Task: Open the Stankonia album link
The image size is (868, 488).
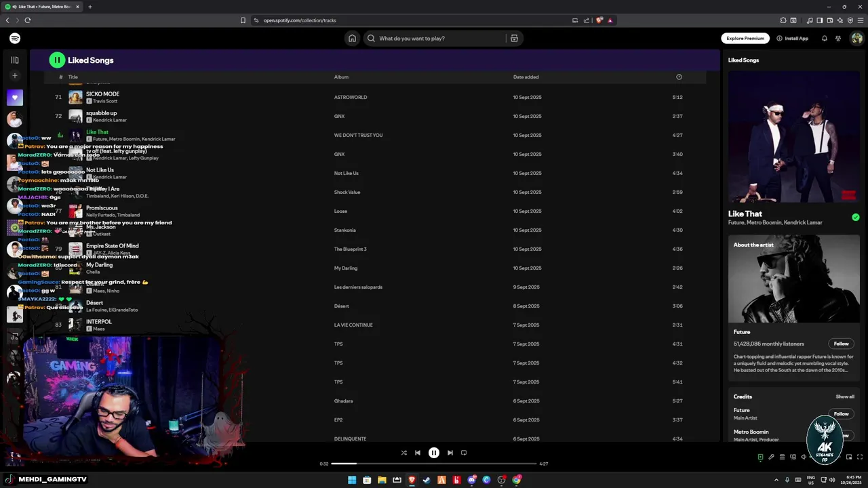Action: click(344, 230)
